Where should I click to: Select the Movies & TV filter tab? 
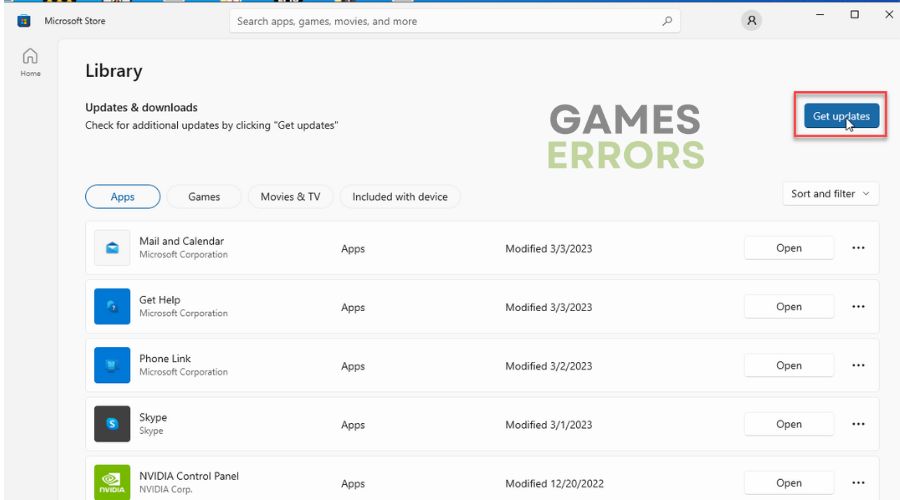click(x=290, y=197)
